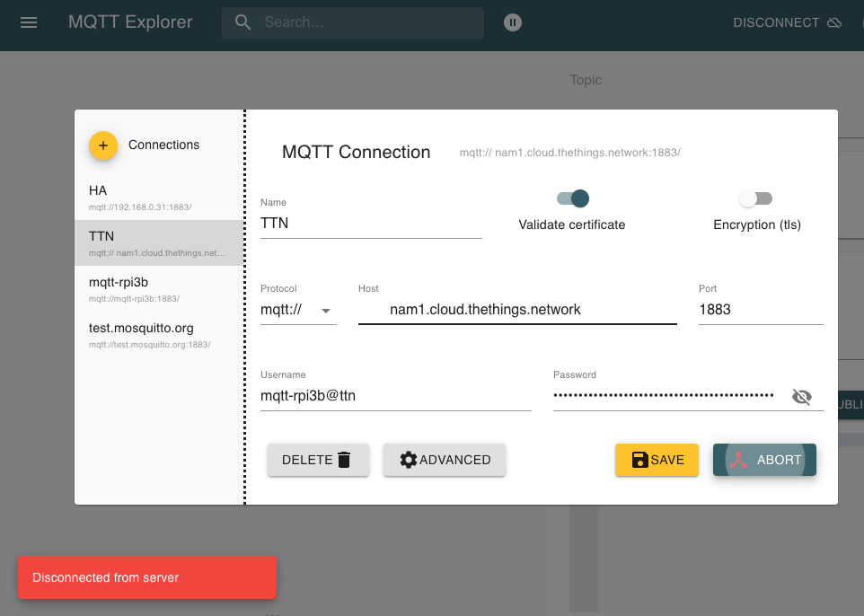Open the hamburger menu
This screenshot has height=616, width=864.
[29, 22]
